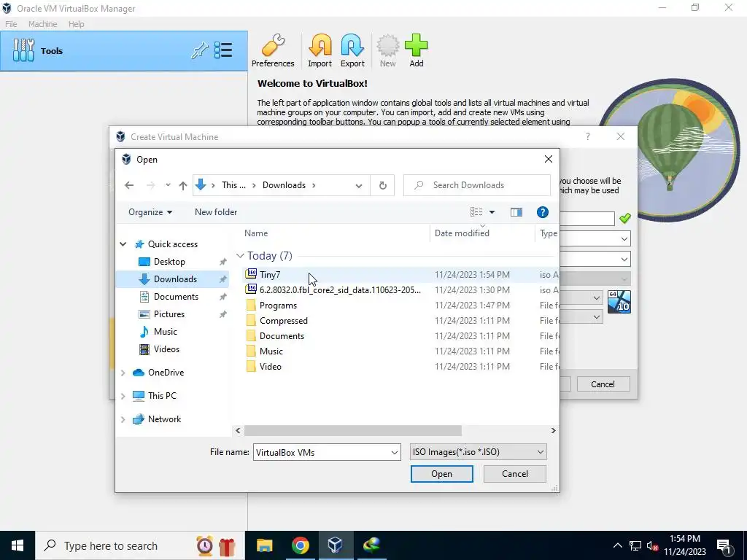The height and width of the screenshot is (560, 747).
Task: Create a New folder
Action: [216, 212]
